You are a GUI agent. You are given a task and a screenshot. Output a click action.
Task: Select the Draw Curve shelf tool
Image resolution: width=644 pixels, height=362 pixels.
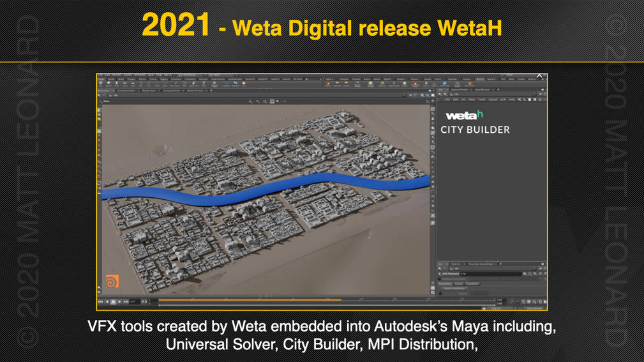tap(174, 84)
